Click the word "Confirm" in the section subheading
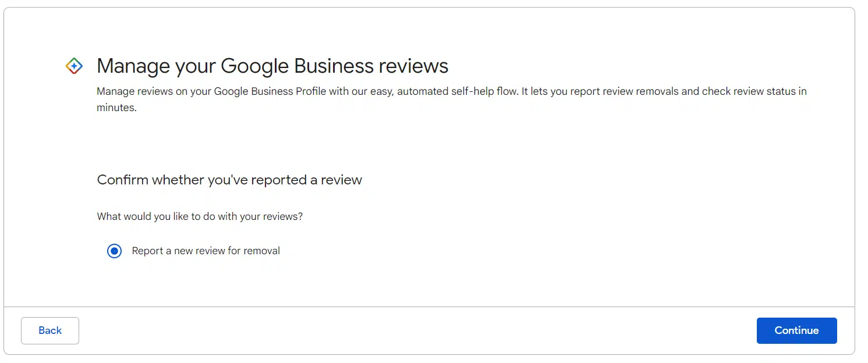The image size is (868, 363). pyautogui.click(x=122, y=180)
